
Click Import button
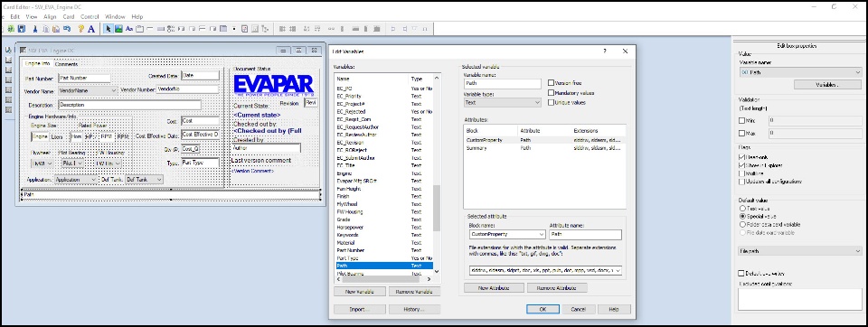(359, 309)
